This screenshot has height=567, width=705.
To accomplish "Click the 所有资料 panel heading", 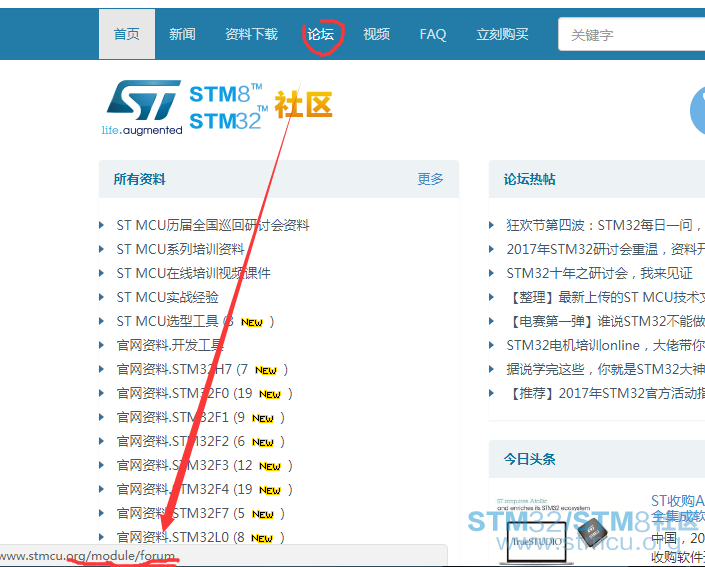I will click(x=139, y=179).
